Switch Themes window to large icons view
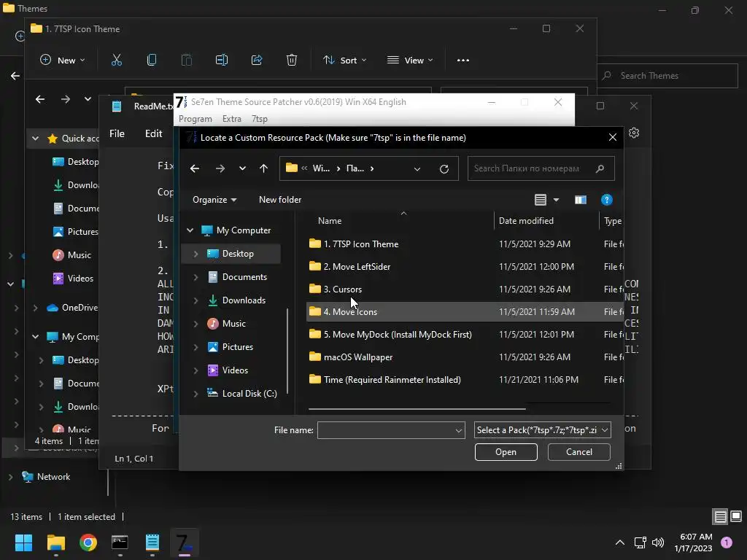Screen dimensions: 747x560 click(x=736, y=516)
